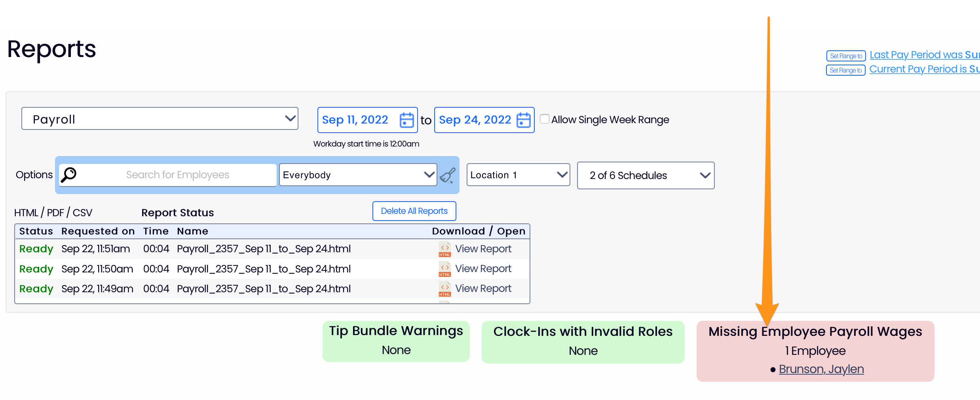The image size is (980, 400).
Task: View Report requested at 11:51am
Action: [483, 249]
